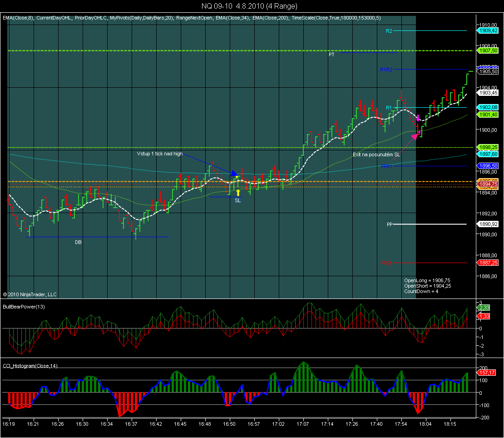Select the 16:37 time axis label
Screen dimensions: 504x438
(131, 424)
